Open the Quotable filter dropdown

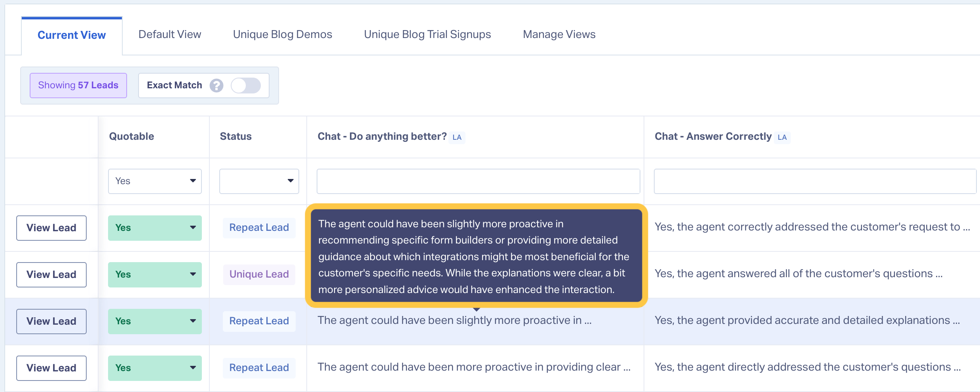tap(155, 181)
